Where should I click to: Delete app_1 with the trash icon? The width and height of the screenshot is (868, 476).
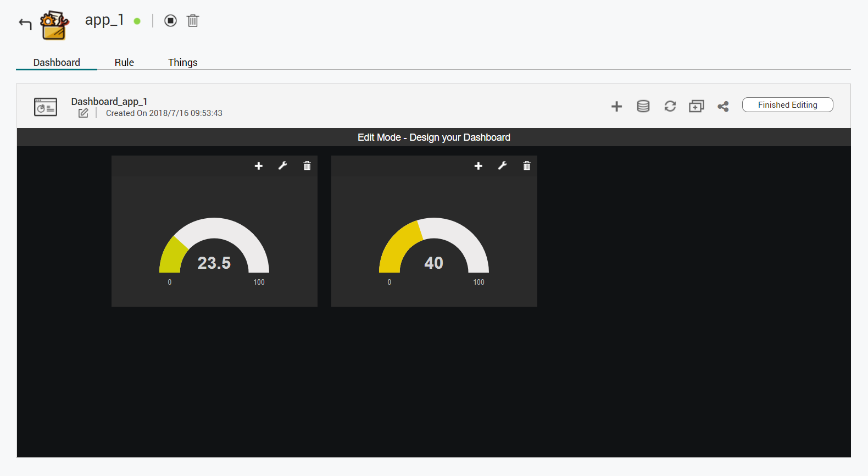(x=193, y=21)
